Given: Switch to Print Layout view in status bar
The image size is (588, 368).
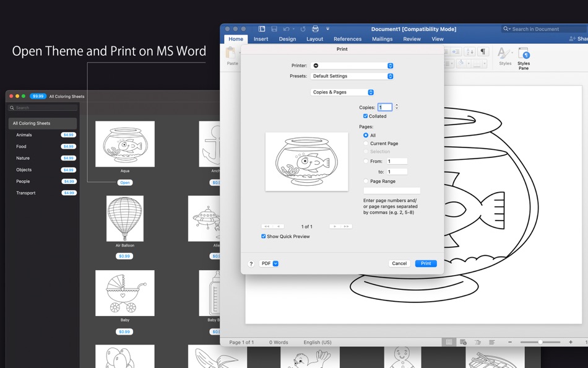Looking at the screenshot, I should pos(449,342).
